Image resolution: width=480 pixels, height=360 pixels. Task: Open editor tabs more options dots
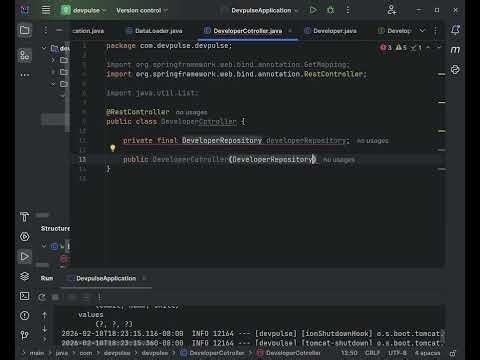[x=435, y=31]
